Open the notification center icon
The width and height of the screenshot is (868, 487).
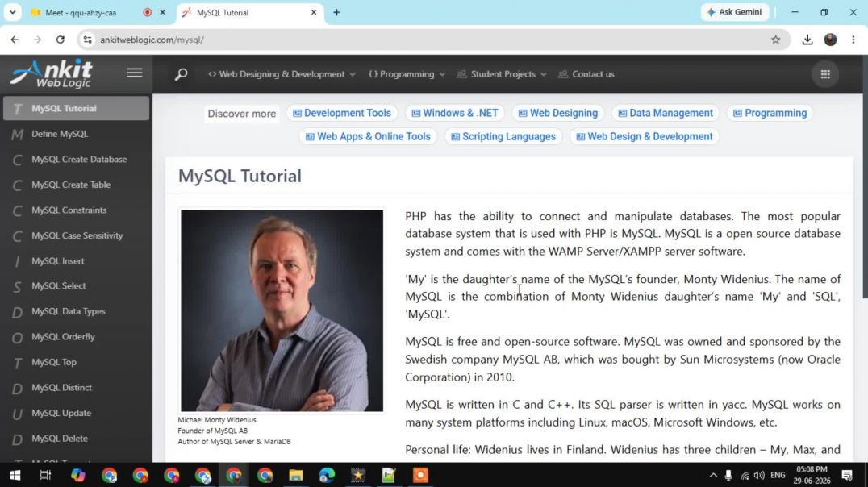(847, 476)
